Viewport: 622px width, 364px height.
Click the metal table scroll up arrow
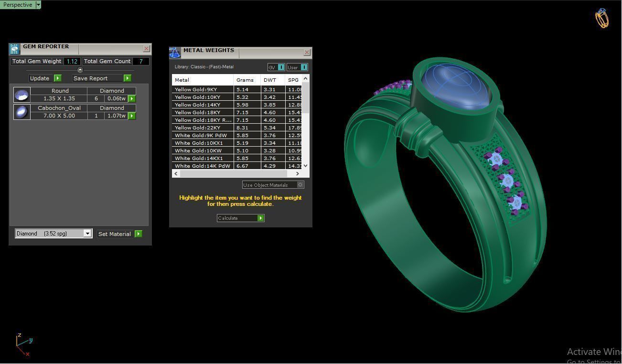[306, 78]
